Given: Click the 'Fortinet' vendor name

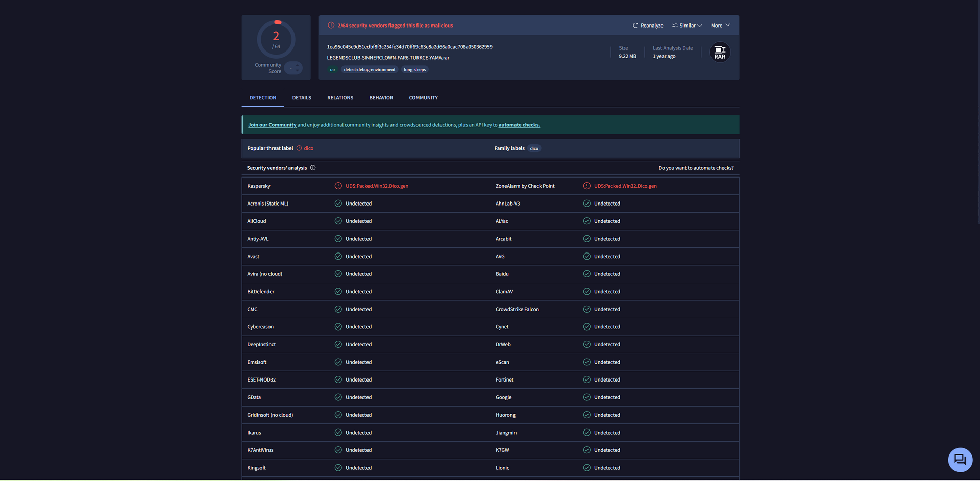Looking at the screenshot, I should (505, 380).
